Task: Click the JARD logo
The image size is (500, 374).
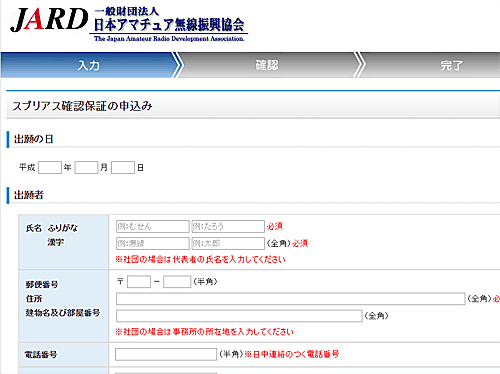Action: click(x=49, y=20)
